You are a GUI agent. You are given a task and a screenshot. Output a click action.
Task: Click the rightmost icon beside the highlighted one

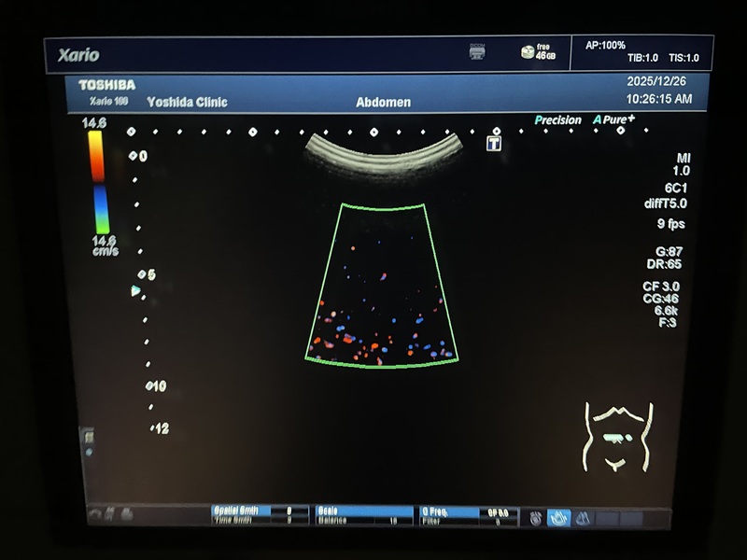(x=583, y=517)
